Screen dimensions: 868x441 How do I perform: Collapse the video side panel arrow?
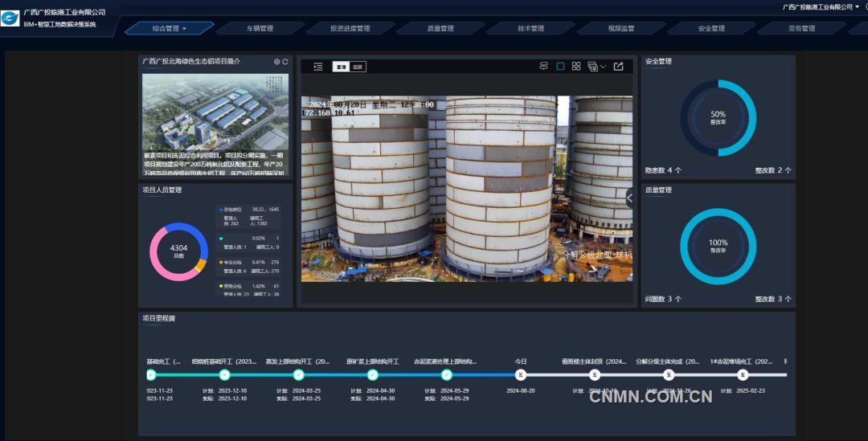pos(628,198)
